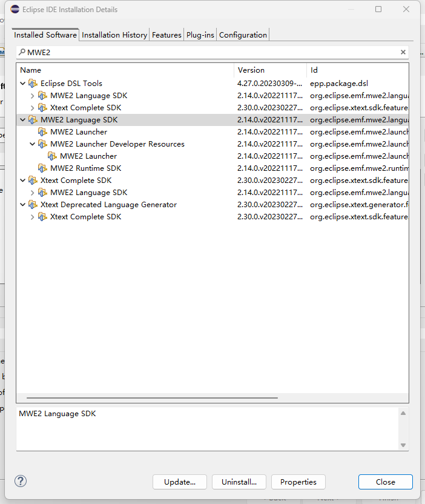Click the help question mark icon
This screenshot has width=425, height=504.
tap(21, 481)
